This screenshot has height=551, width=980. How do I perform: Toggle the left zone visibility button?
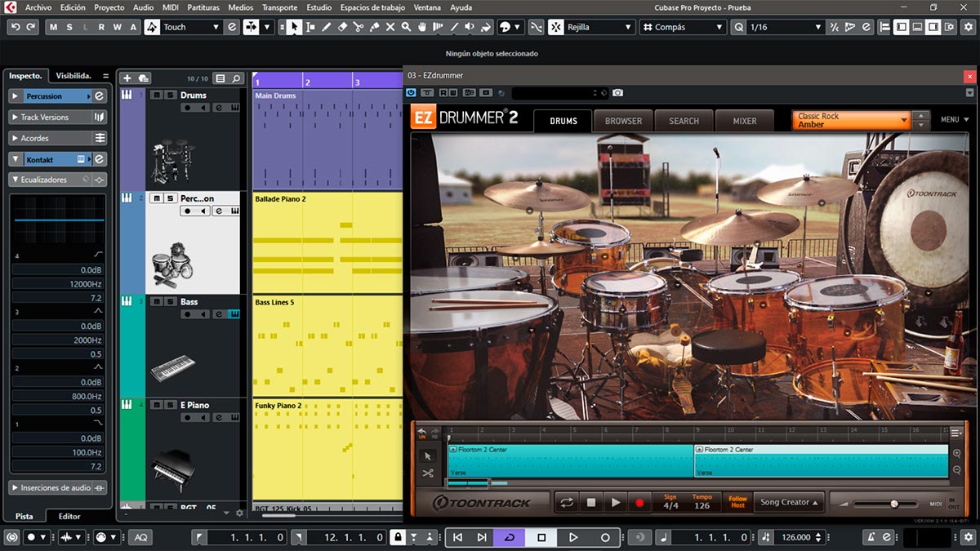[901, 27]
